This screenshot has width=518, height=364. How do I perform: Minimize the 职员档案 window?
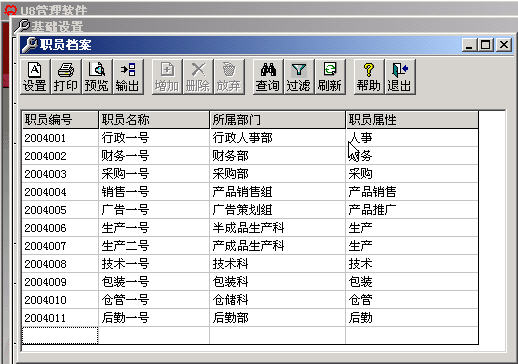click(469, 45)
